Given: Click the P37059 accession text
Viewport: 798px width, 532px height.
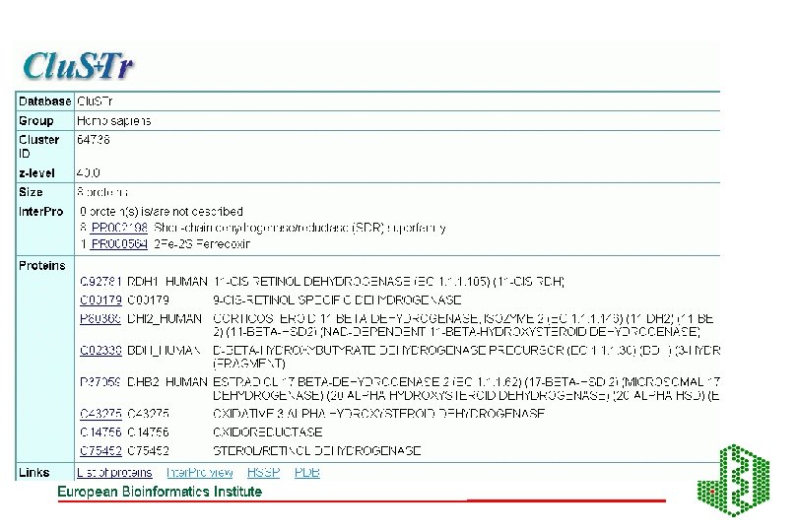Looking at the screenshot, I should 100,382.
